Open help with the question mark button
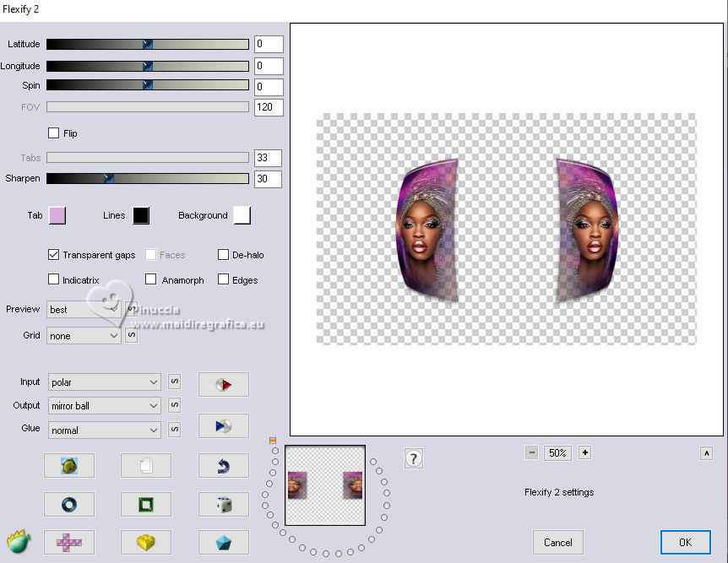Viewport: 728px width, 563px height. (x=413, y=458)
